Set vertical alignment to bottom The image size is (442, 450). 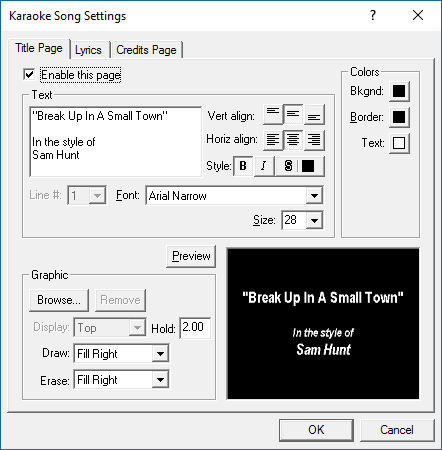point(314,114)
